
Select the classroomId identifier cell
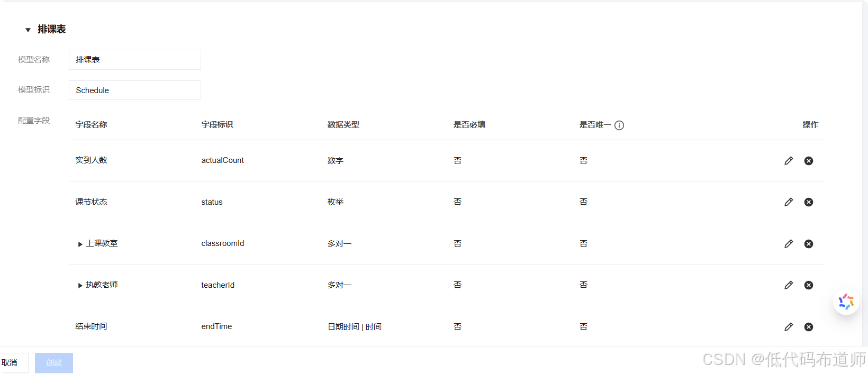tap(223, 243)
